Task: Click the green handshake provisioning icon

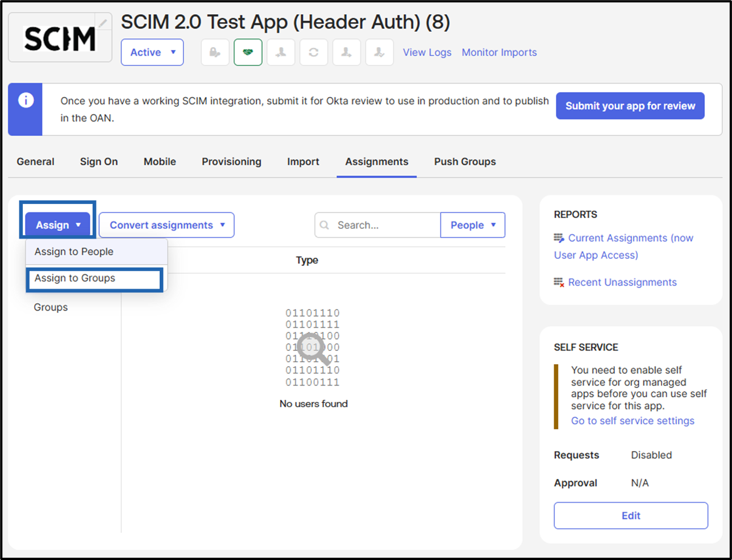Action: (248, 52)
